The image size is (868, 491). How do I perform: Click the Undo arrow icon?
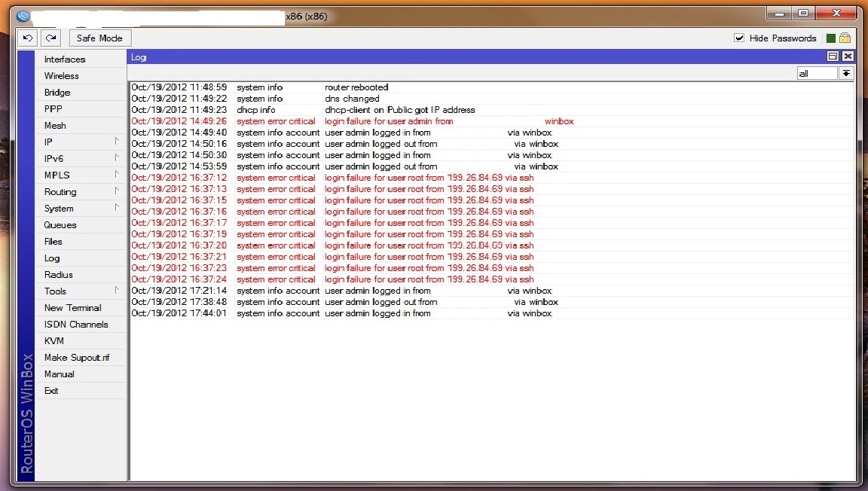(x=28, y=38)
